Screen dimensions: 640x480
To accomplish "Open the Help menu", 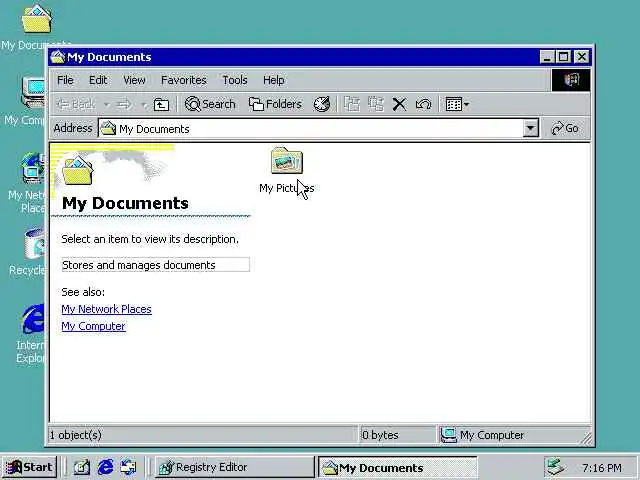I will tap(273, 80).
